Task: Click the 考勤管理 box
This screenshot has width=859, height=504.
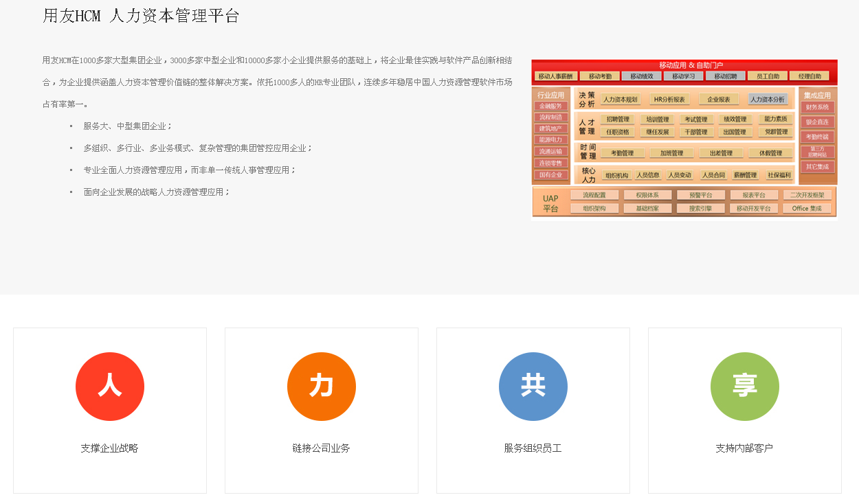Action: tap(623, 153)
